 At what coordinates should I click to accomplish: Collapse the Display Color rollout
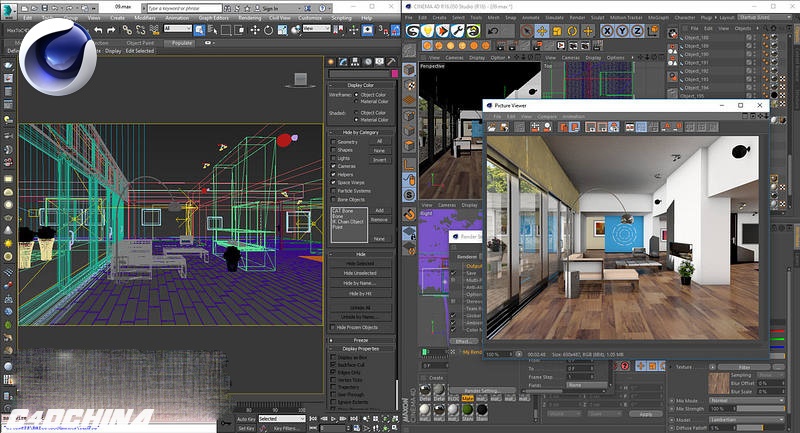361,85
